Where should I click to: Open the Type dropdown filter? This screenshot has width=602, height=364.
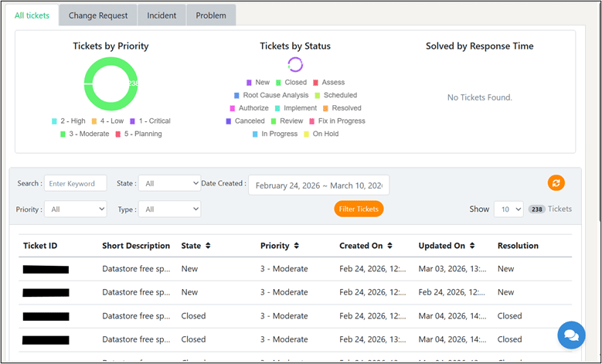pos(169,209)
